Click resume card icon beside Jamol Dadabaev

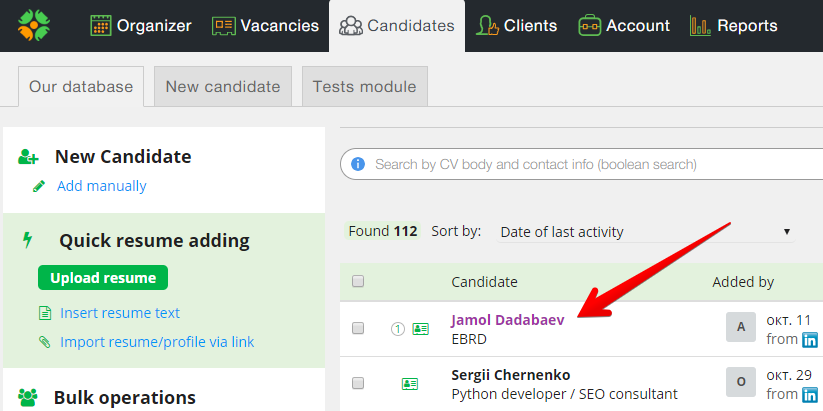(420, 329)
